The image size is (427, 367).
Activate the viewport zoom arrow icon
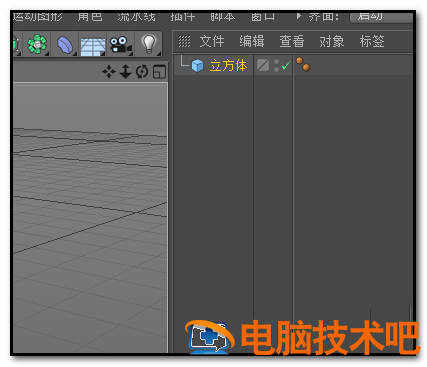(x=125, y=72)
